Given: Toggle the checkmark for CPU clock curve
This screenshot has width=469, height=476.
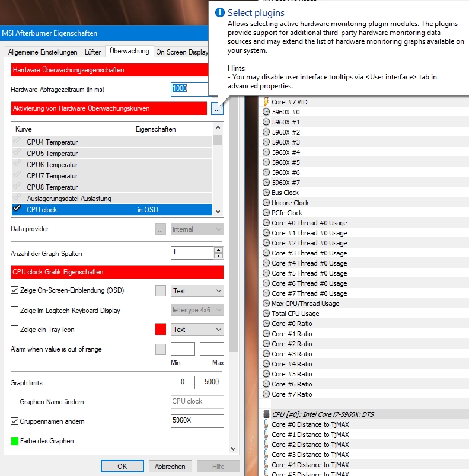Looking at the screenshot, I should (17, 209).
